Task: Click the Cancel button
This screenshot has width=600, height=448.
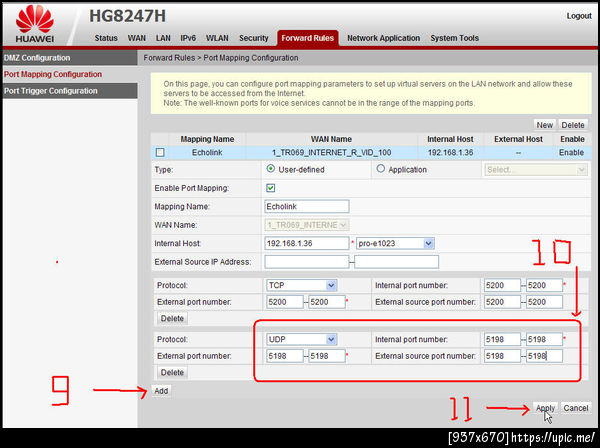Action: pos(576,408)
